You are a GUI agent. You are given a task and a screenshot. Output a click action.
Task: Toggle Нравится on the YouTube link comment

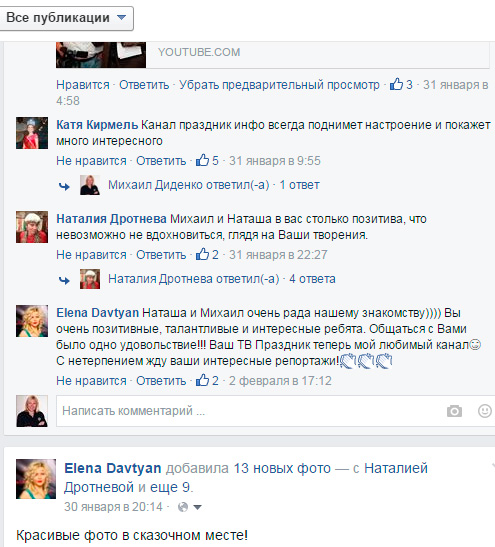pos(83,85)
